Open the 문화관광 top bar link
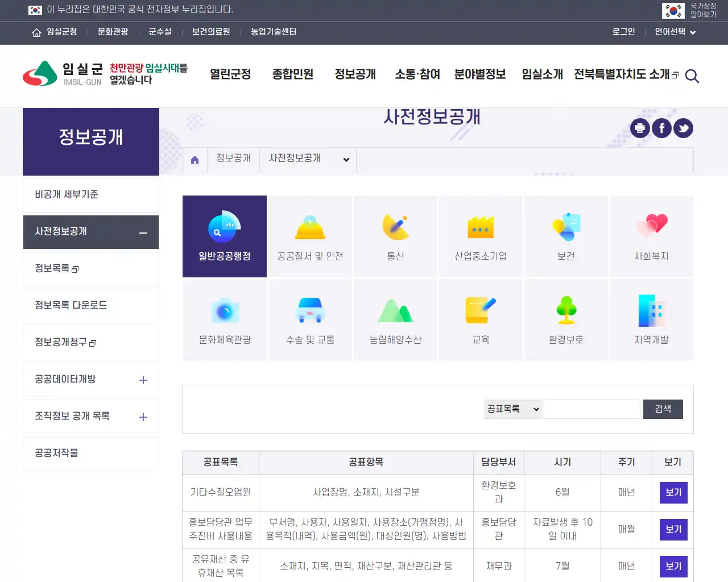The width and height of the screenshot is (728, 582). tap(113, 32)
